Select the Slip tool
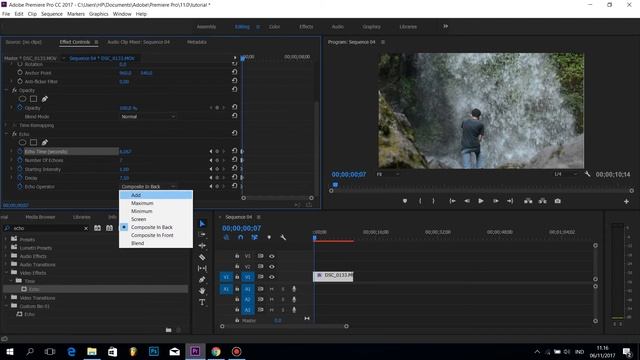This screenshot has height=360, width=640. pos(202,268)
